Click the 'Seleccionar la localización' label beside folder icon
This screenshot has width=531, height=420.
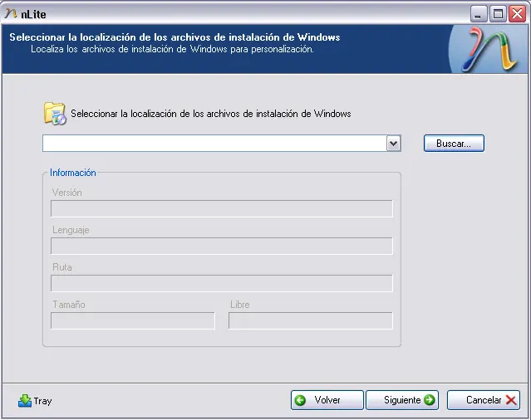210,114
